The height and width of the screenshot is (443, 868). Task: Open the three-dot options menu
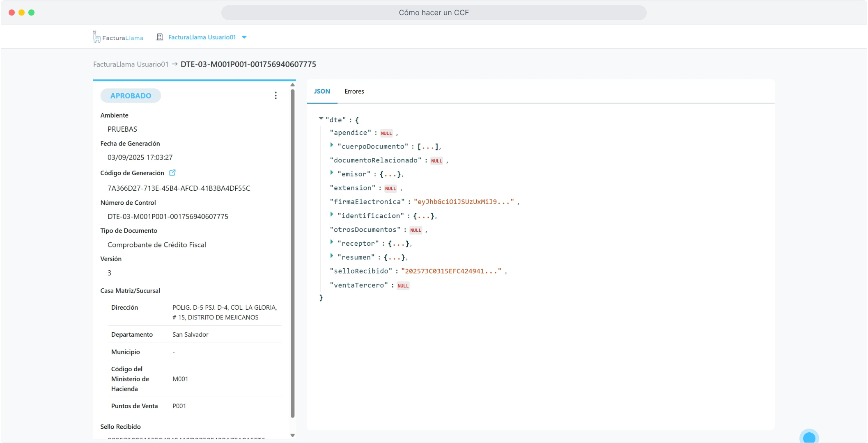[276, 96]
